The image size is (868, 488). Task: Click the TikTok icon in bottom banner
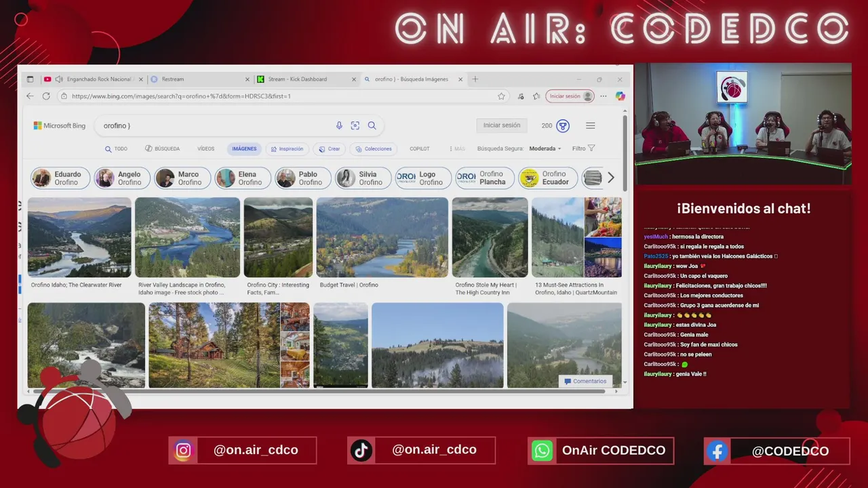pyautogui.click(x=361, y=451)
